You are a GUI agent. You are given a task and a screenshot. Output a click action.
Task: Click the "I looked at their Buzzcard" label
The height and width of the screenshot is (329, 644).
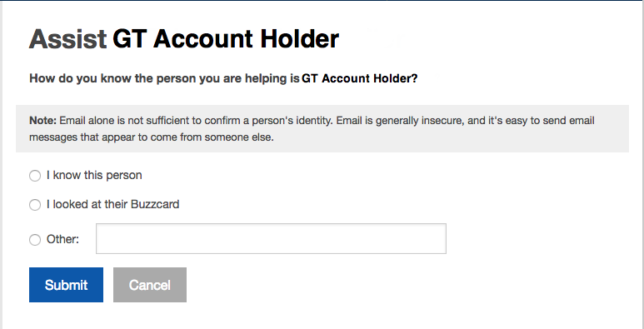click(x=112, y=204)
